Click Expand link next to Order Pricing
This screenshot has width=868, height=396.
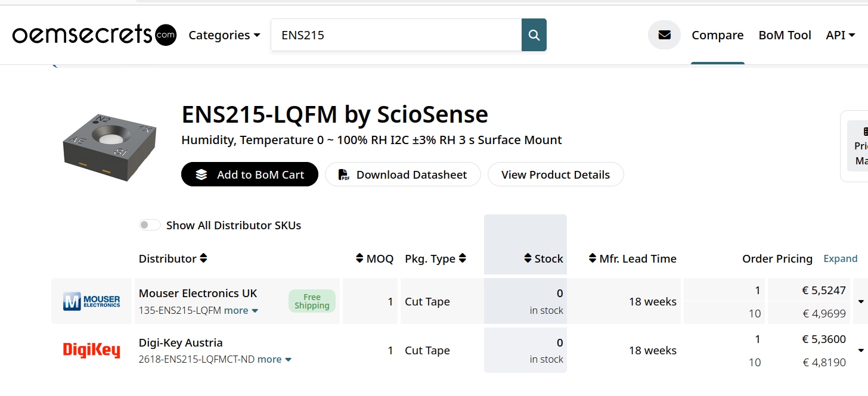(840, 258)
